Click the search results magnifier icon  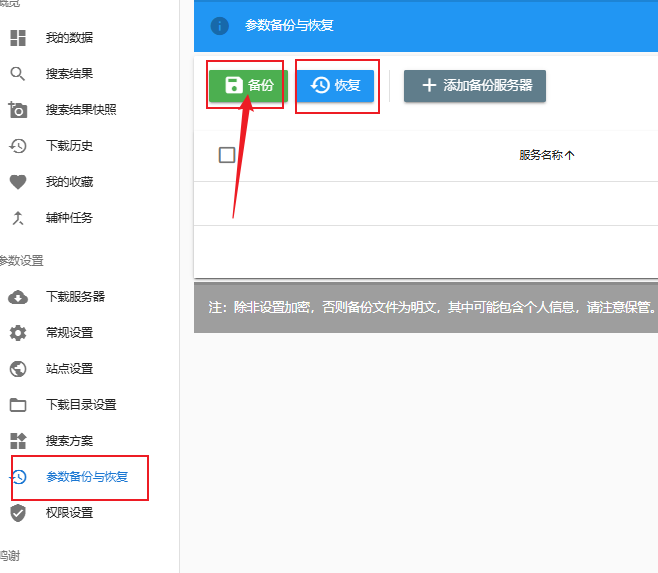17,74
